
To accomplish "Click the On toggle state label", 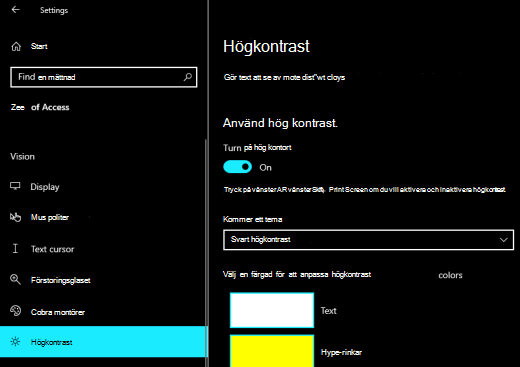I will (265, 168).
